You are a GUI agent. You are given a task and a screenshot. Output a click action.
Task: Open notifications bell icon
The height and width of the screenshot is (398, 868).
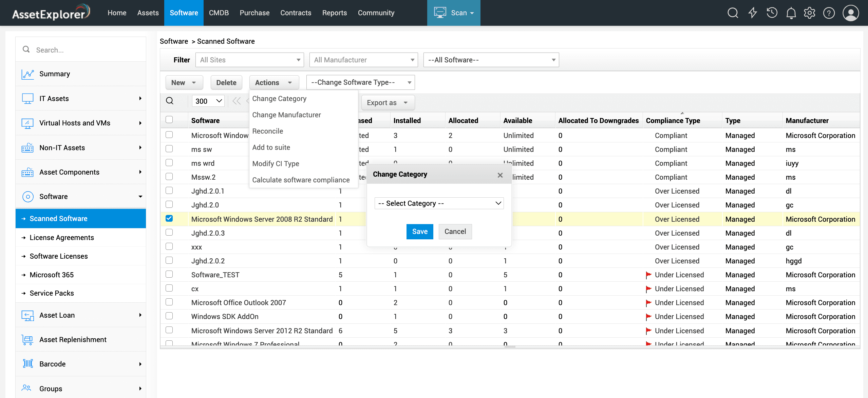(x=791, y=13)
